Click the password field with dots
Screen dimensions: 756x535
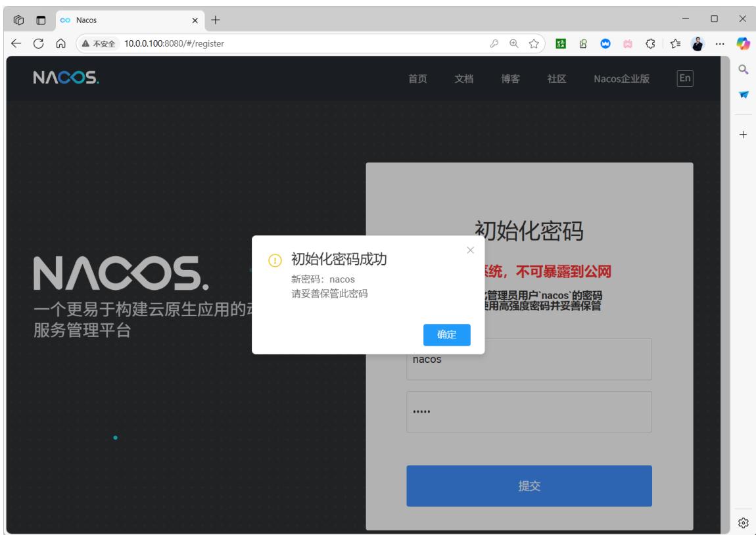coord(529,411)
